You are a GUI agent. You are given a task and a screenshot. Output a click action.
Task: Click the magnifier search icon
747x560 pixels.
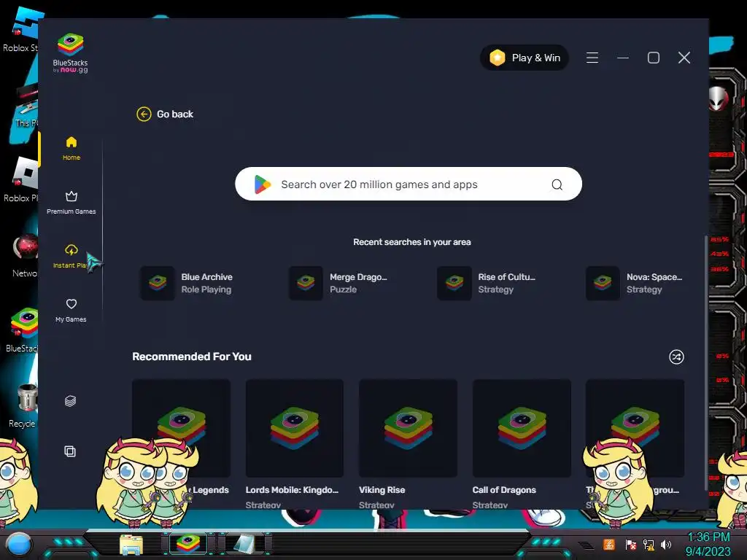tap(557, 184)
